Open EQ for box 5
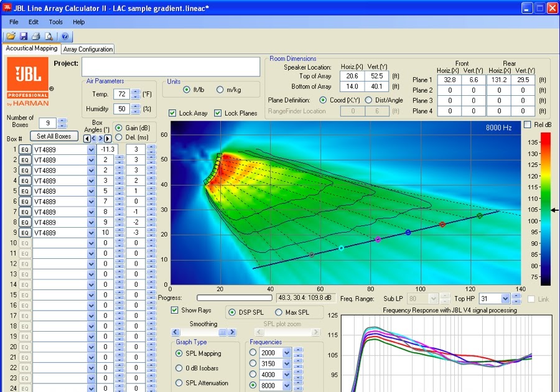This screenshot has height=392, width=560. click(25, 191)
